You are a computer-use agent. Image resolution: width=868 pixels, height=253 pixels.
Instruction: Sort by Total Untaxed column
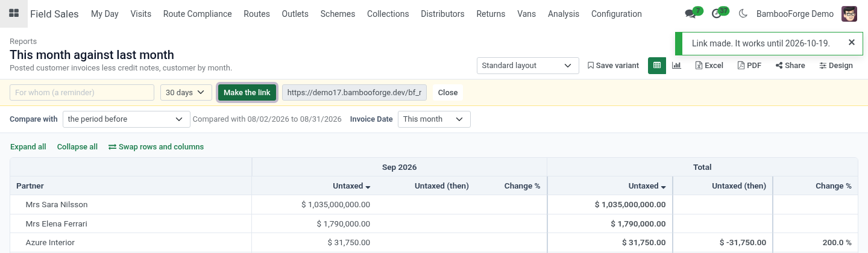coord(647,186)
